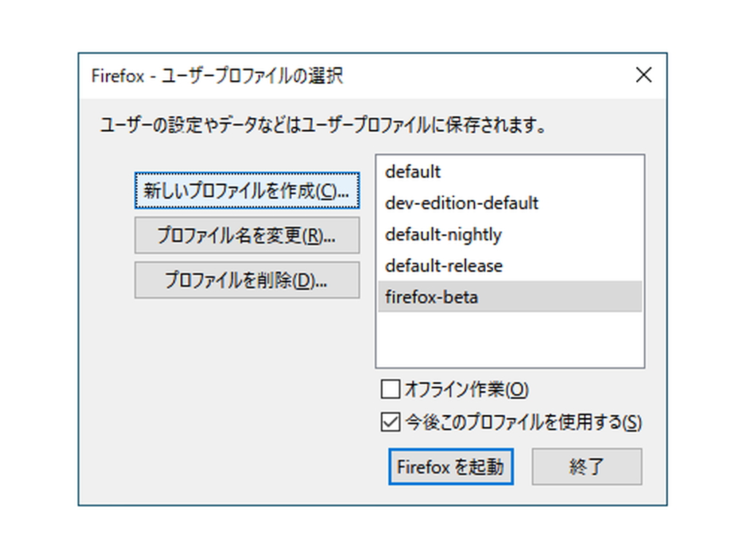The image size is (747, 560).
Task: Launch Firefox with the selected profile
Action: pyautogui.click(x=450, y=466)
